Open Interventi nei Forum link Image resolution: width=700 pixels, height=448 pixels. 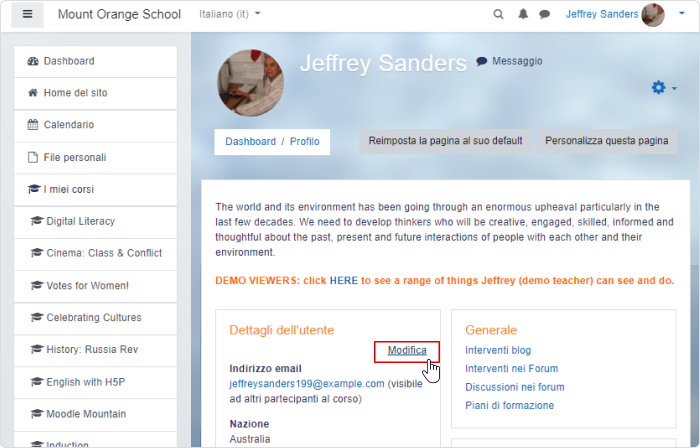click(512, 369)
